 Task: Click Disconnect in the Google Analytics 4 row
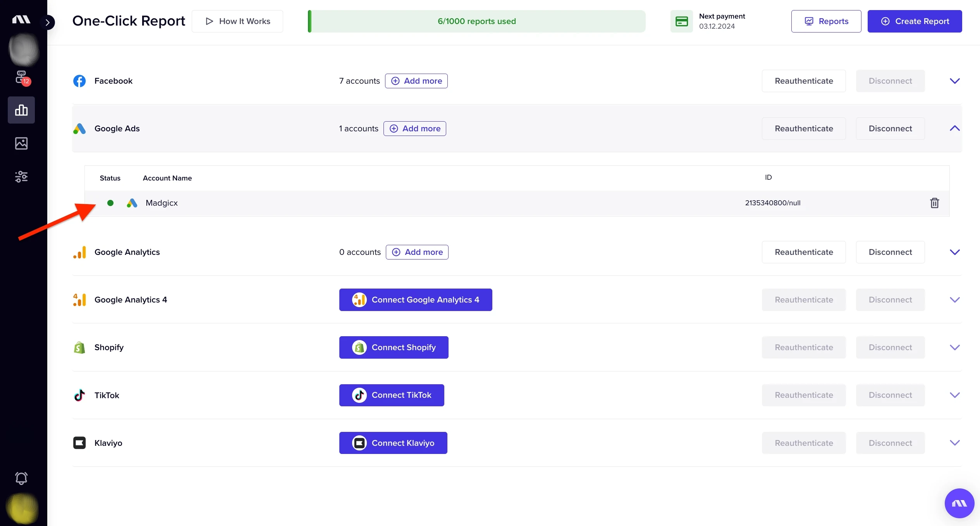coord(890,300)
